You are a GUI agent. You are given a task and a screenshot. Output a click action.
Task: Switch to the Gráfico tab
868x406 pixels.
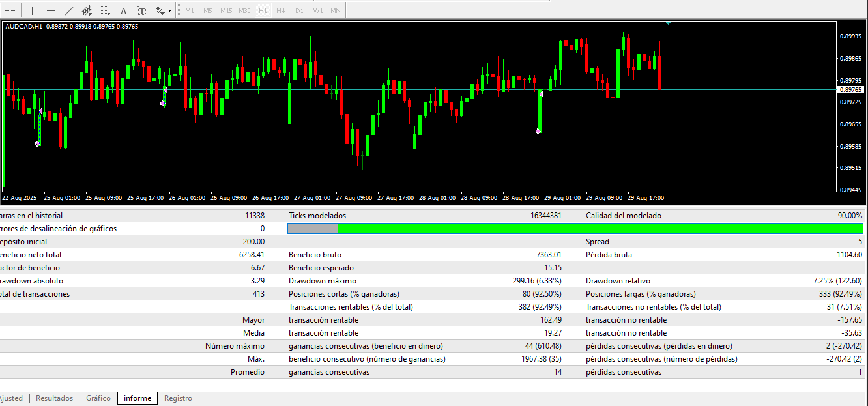point(98,398)
